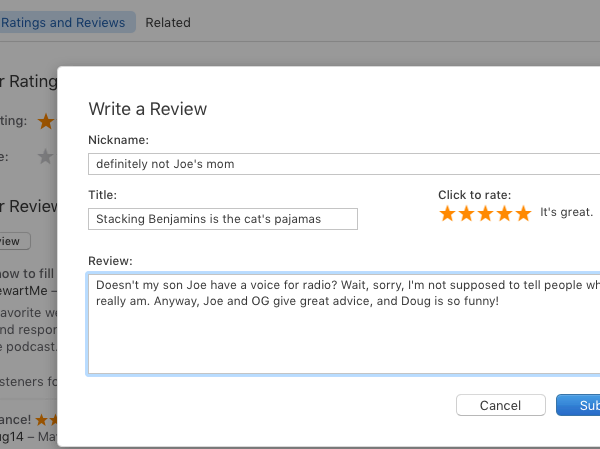Submit the review with blue button
The width and height of the screenshot is (600, 449).
(578, 405)
